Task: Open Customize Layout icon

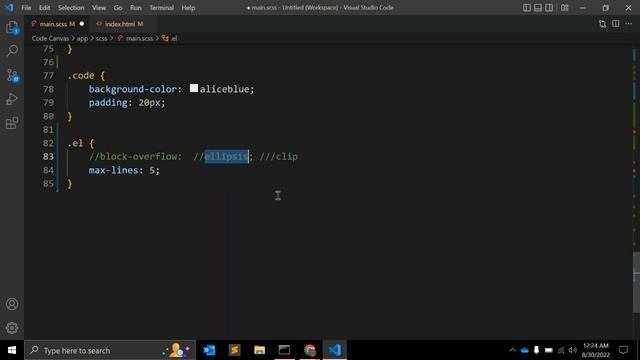Action: click(x=564, y=8)
